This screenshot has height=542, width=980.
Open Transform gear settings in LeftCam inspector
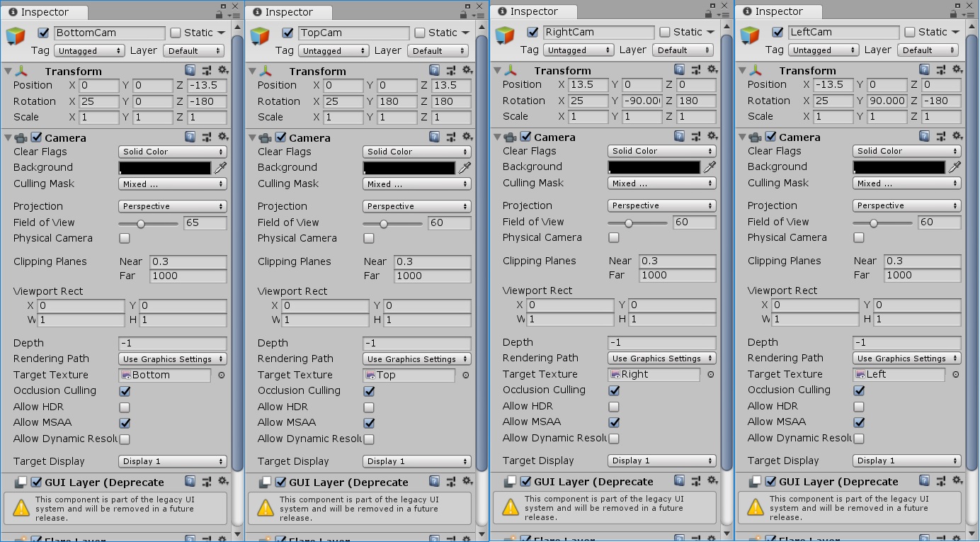pos(957,69)
